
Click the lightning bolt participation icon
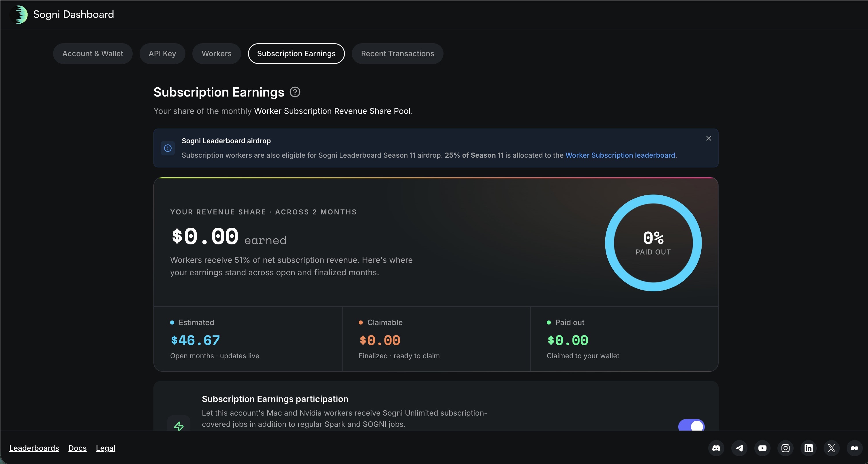pos(179,426)
